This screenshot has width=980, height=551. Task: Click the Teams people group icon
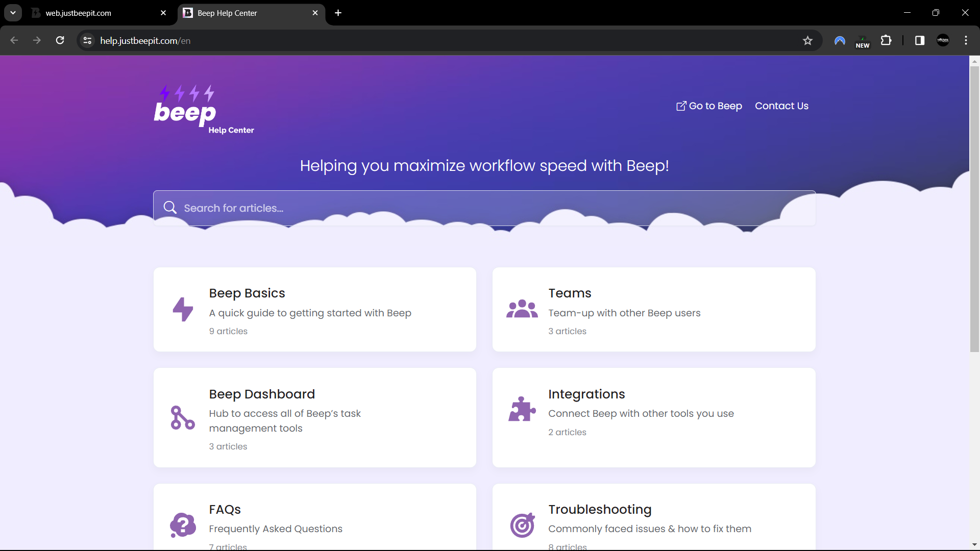[522, 309]
